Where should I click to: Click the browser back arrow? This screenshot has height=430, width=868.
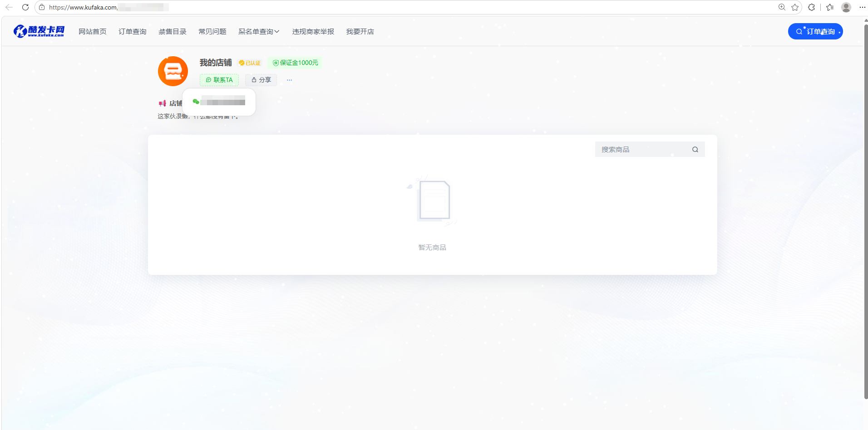pyautogui.click(x=9, y=7)
